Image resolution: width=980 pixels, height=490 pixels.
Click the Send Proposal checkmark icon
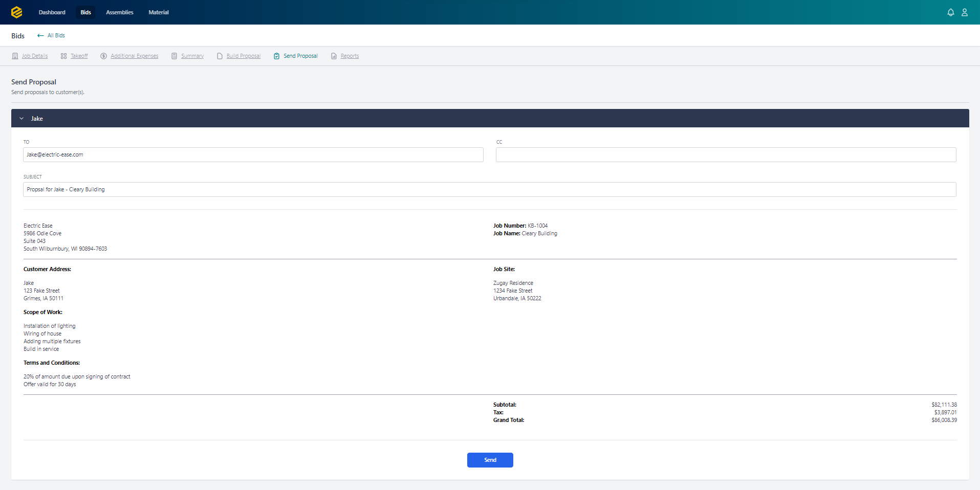pyautogui.click(x=277, y=56)
